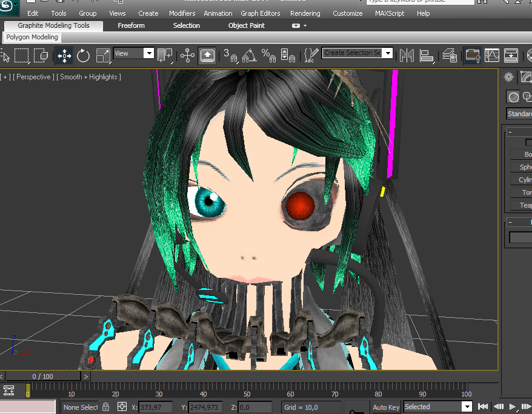The width and height of the screenshot is (532, 414).
Task: Switch to the Object Paint ribbon tab
Action: point(247,26)
